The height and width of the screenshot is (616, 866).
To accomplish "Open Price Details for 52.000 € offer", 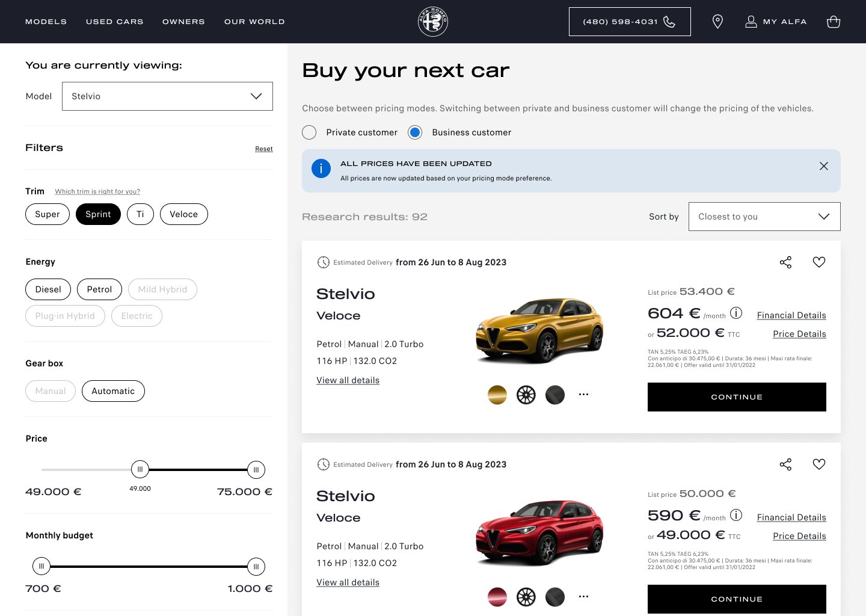I will pos(799,334).
